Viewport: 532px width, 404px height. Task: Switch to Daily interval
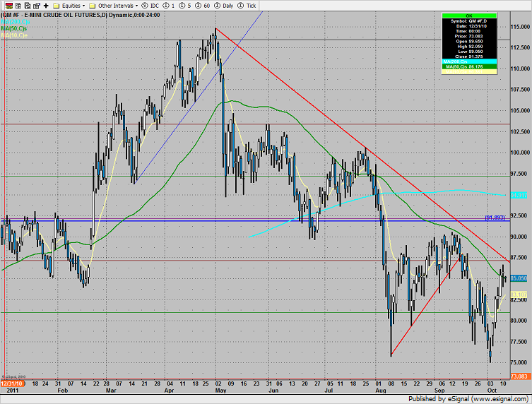[x=223, y=6]
